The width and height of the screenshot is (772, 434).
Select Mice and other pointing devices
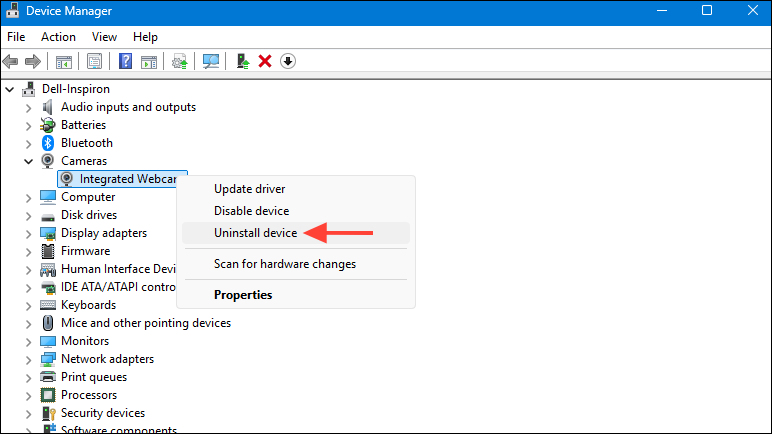(145, 323)
